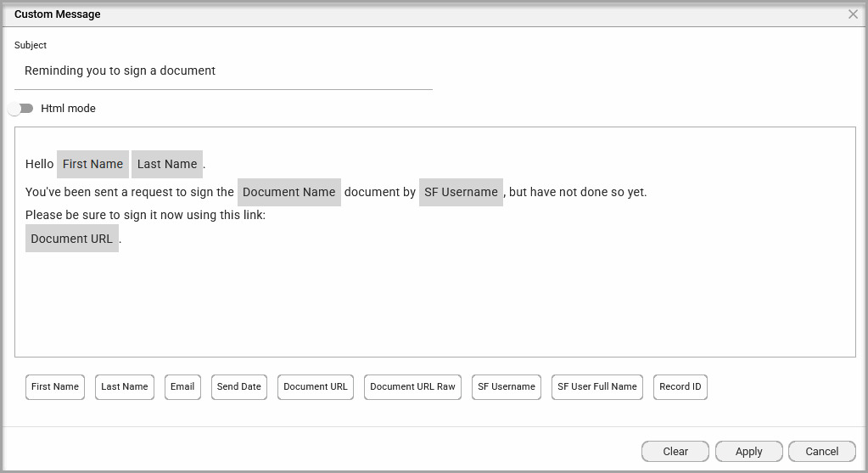Select the First Name tag in message body
The image size is (868, 473).
tap(93, 164)
